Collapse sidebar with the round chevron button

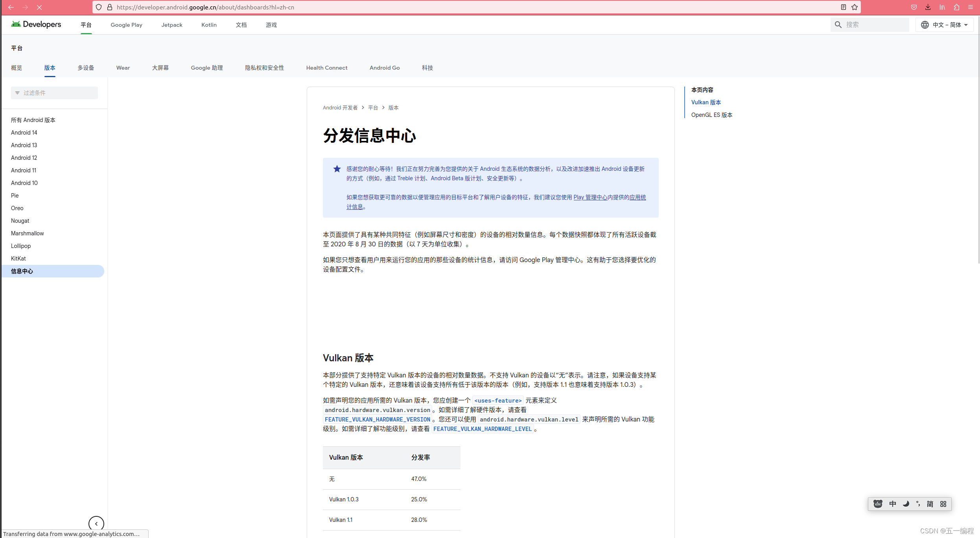[96, 524]
